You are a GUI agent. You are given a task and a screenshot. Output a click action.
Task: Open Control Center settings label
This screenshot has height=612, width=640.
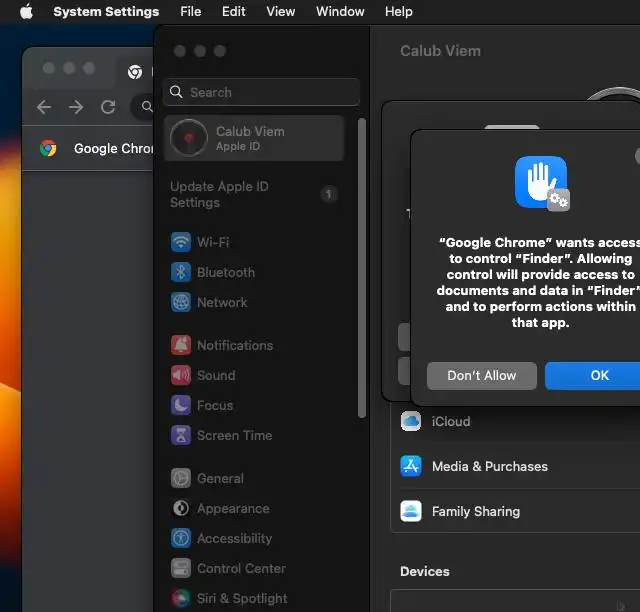point(241,568)
